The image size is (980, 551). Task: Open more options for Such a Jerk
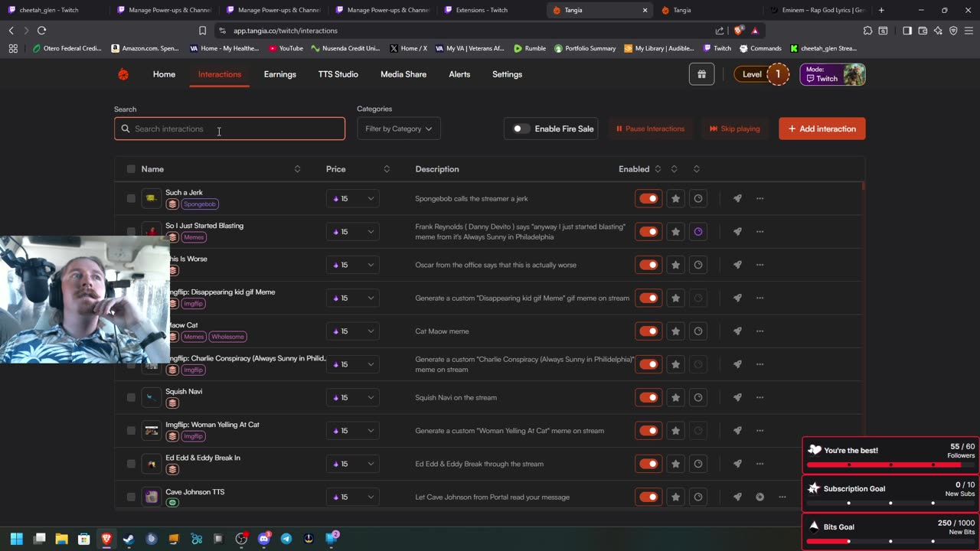(759, 198)
